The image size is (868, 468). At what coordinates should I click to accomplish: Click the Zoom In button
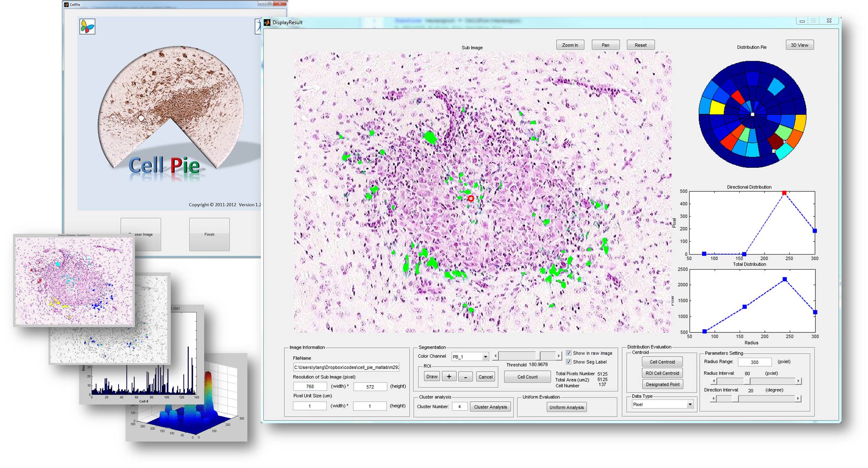click(x=570, y=45)
